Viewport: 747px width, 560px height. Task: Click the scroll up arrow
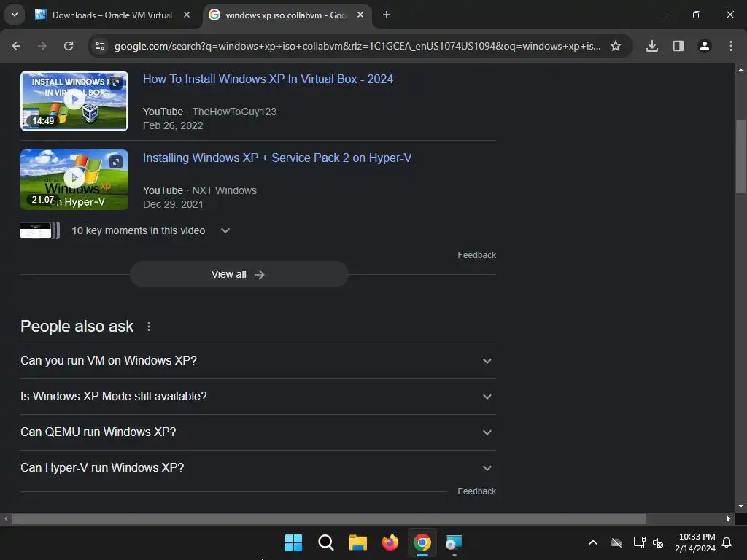point(740,70)
